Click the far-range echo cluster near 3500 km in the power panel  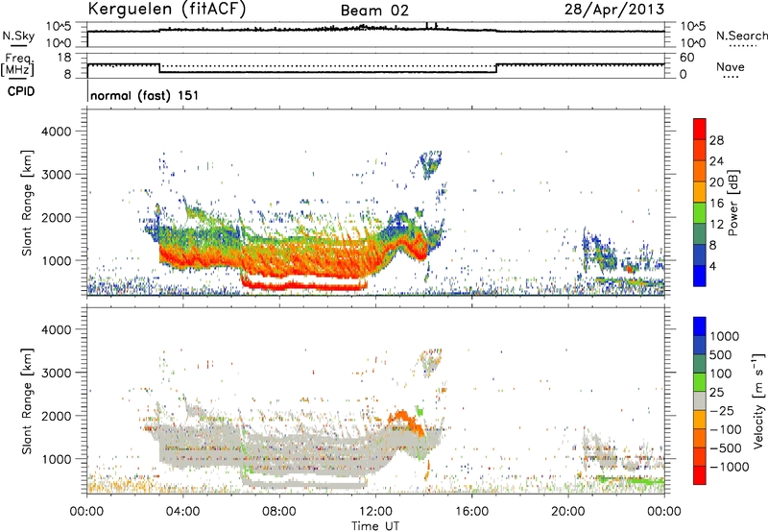[x=430, y=163]
